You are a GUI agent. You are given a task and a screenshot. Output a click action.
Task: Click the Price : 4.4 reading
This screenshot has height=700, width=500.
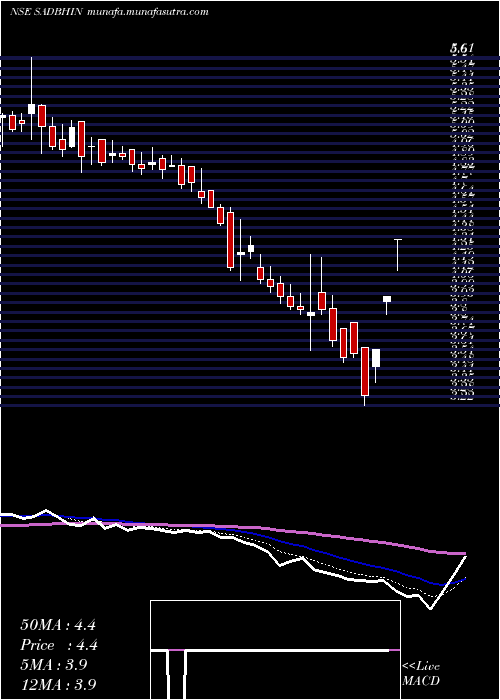tap(59, 645)
